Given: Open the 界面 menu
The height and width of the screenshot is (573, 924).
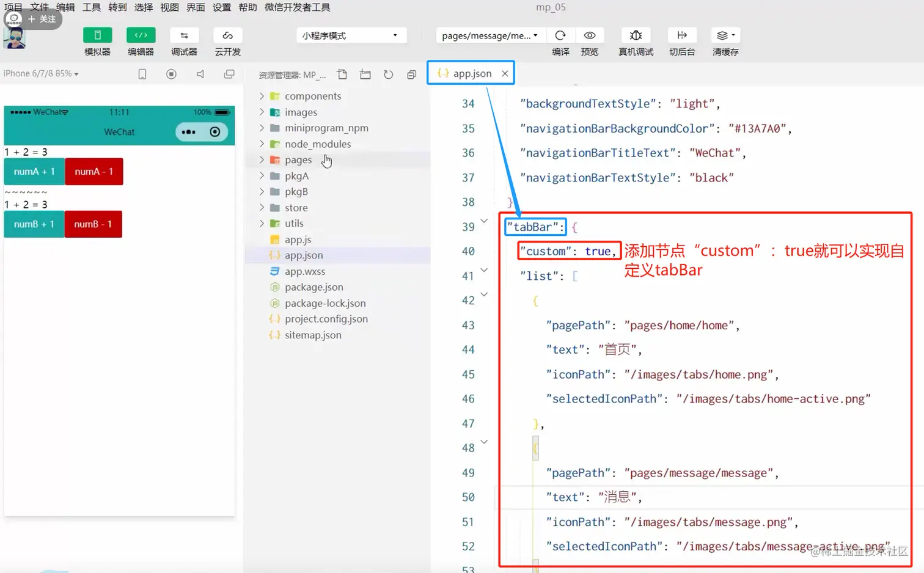Looking at the screenshot, I should [x=196, y=7].
